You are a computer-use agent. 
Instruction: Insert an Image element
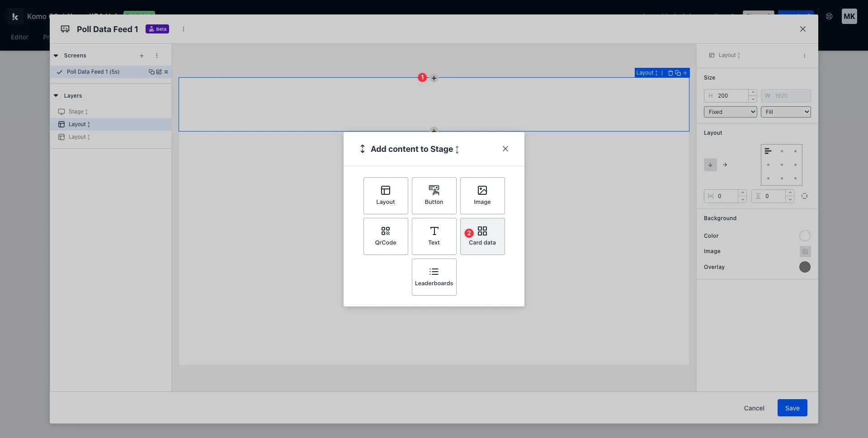pyautogui.click(x=482, y=195)
